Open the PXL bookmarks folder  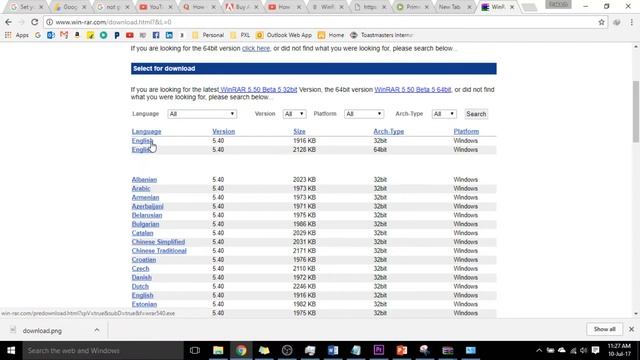pos(240,36)
